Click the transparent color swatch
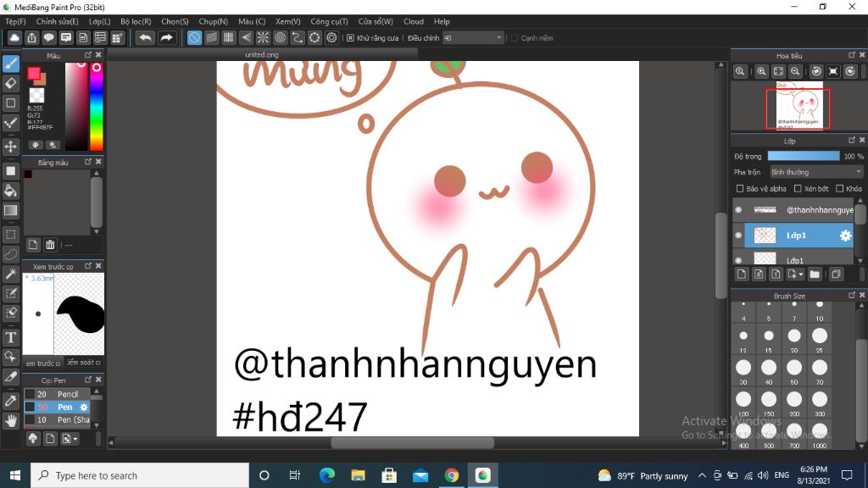The height and width of the screenshot is (488, 868). point(36,95)
